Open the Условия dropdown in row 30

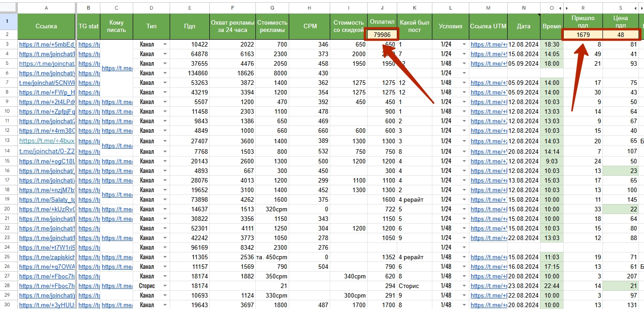tap(464, 305)
